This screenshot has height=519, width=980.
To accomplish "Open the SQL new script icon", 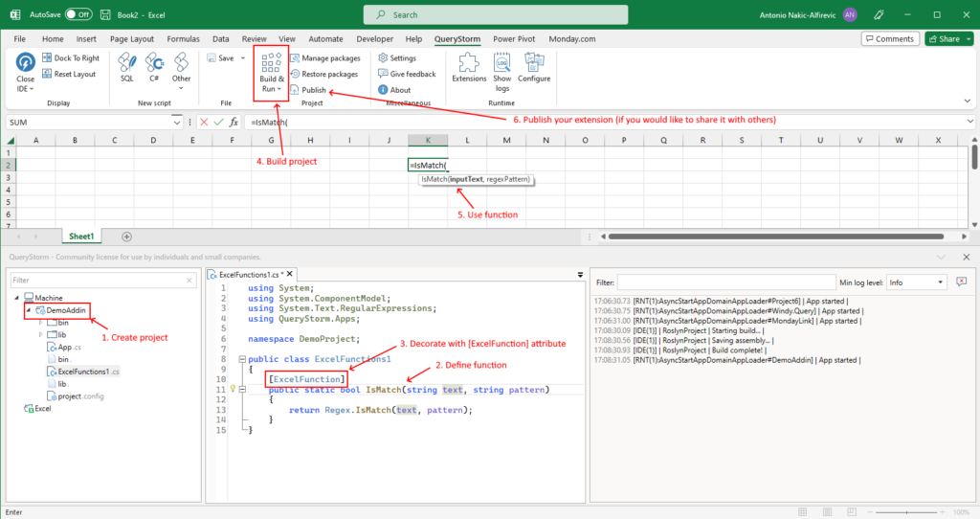I will click(x=126, y=68).
